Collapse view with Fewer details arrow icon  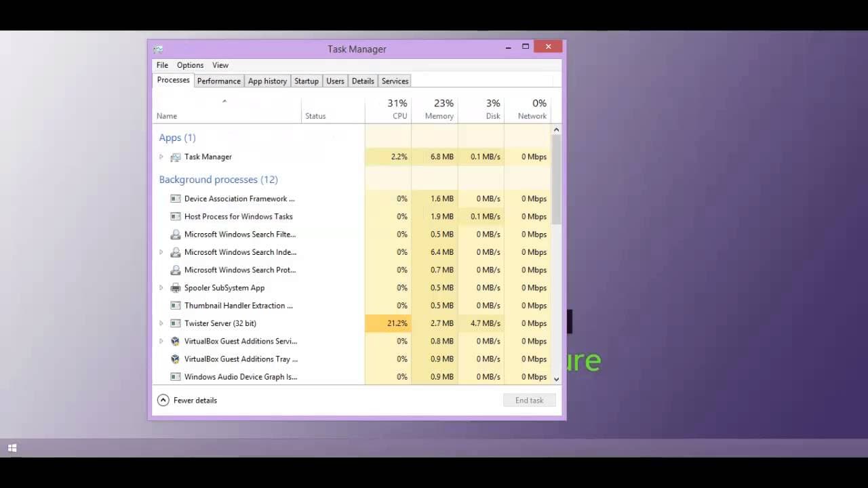point(163,400)
